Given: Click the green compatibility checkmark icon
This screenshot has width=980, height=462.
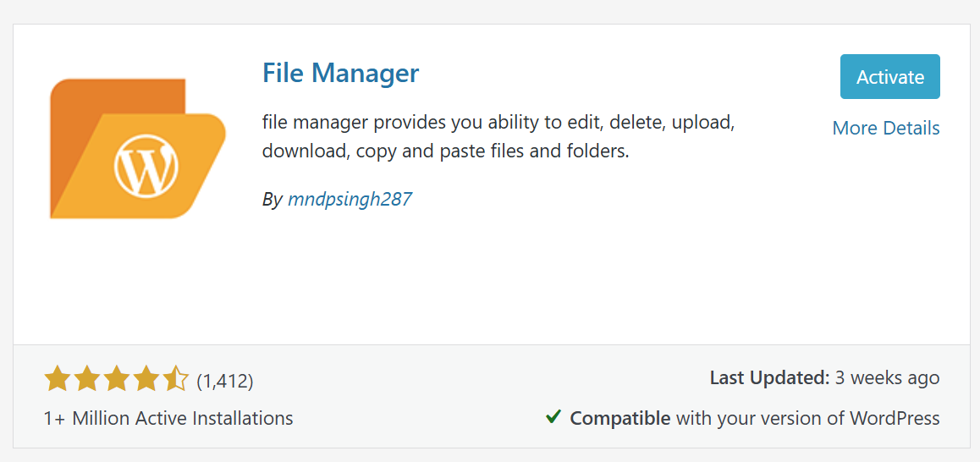Looking at the screenshot, I should (553, 417).
